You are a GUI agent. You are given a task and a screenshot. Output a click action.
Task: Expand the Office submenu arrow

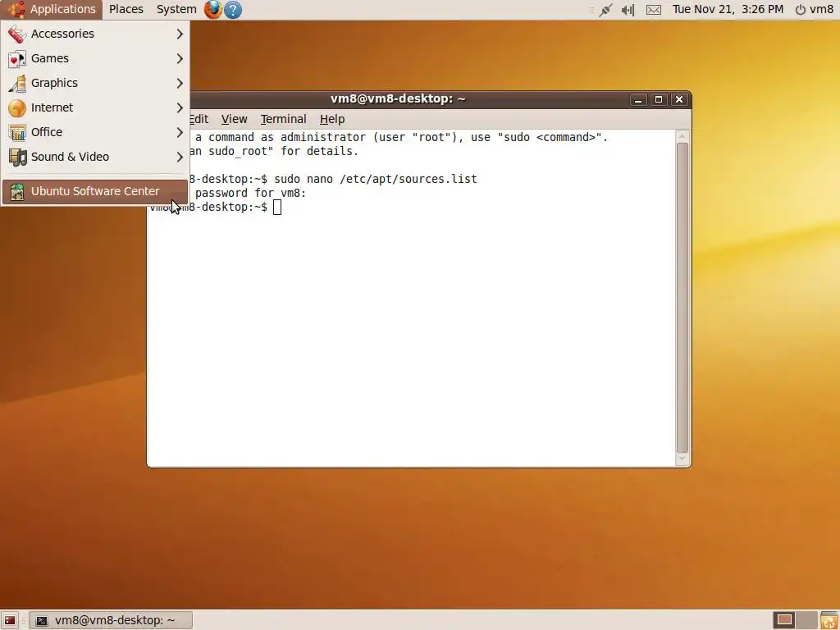(x=180, y=132)
